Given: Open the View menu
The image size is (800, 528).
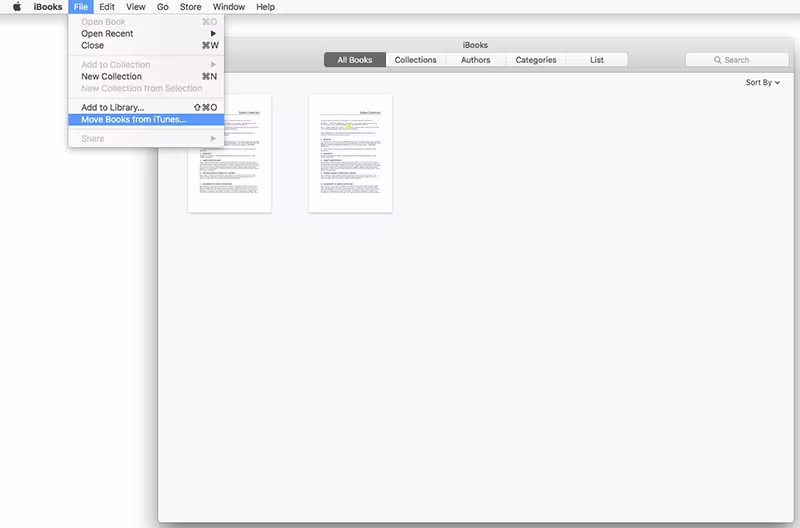Looking at the screenshot, I should [136, 7].
